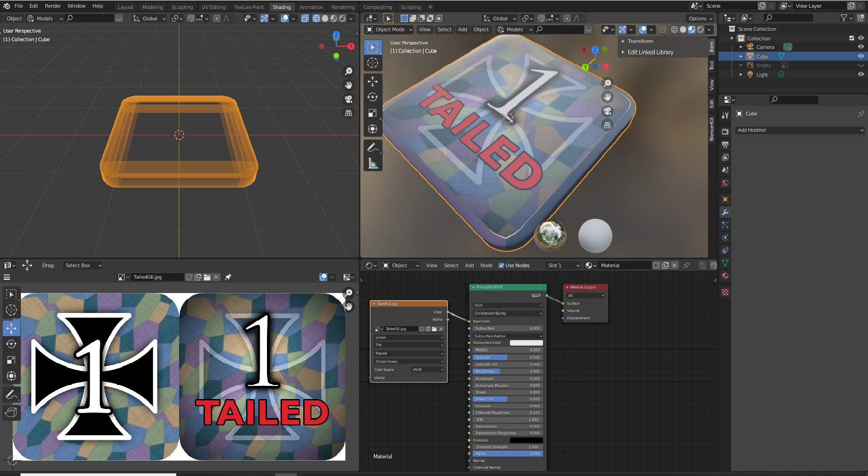Select wireframe viewport shading in right viewport
The image size is (868, 476).
674,29
